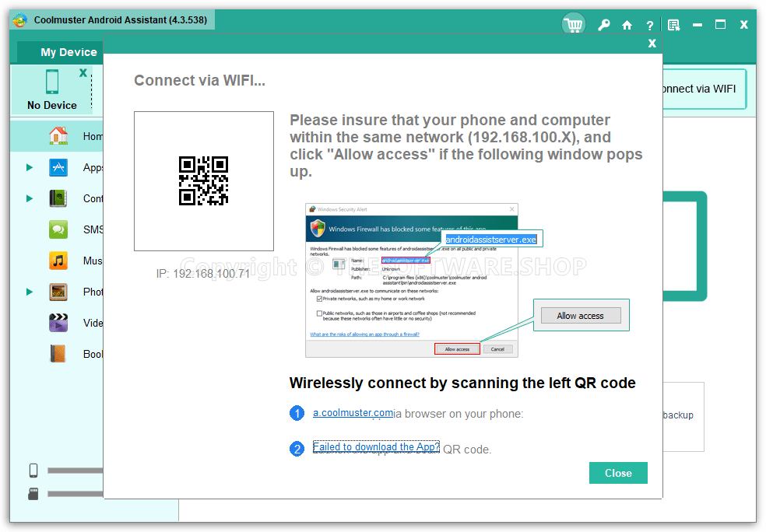Minimize the Coolmuster main window

(x=697, y=25)
